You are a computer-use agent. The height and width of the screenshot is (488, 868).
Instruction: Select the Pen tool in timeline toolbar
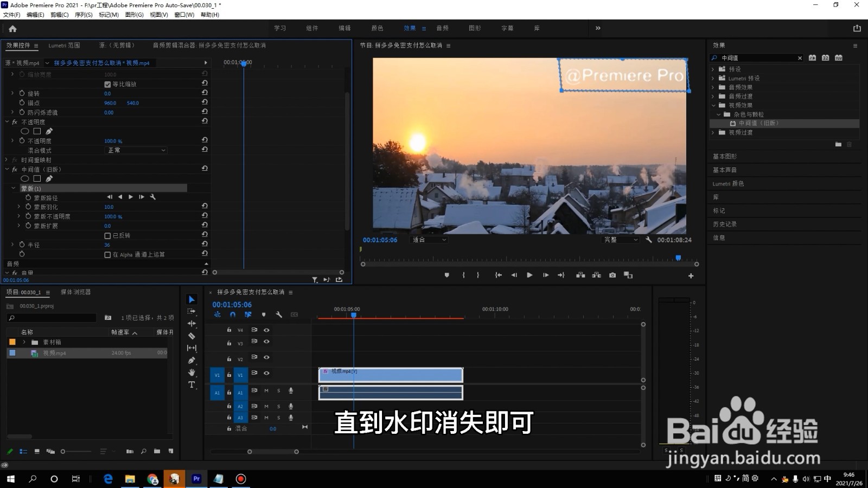click(192, 360)
